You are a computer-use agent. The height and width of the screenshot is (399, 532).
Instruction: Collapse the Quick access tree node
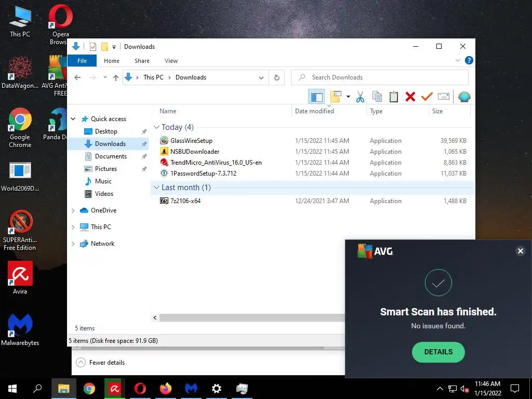pos(73,119)
